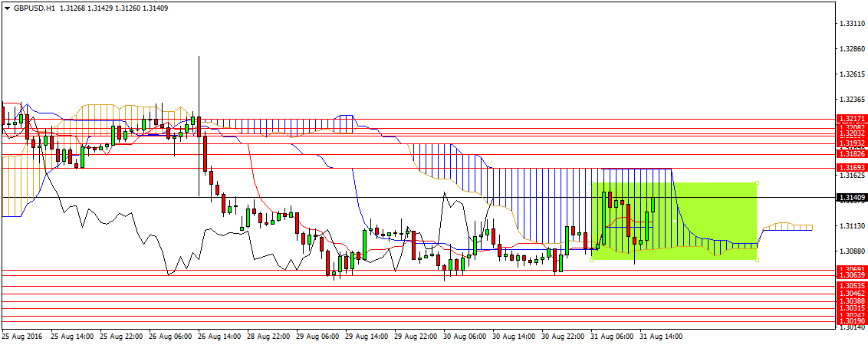Click the 26 Aug 14:00 time label

tap(219, 337)
